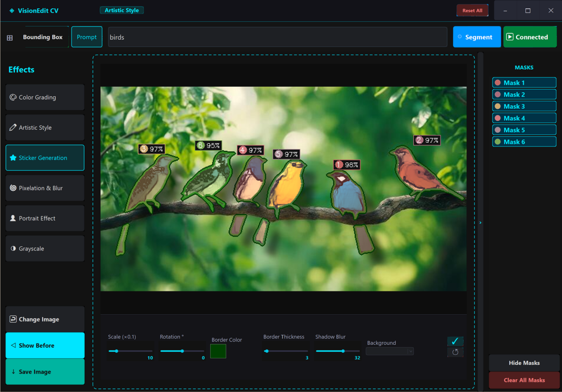Click the Mask 4 color dot
This screenshot has height=392, width=562.
pyautogui.click(x=497, y=118)
